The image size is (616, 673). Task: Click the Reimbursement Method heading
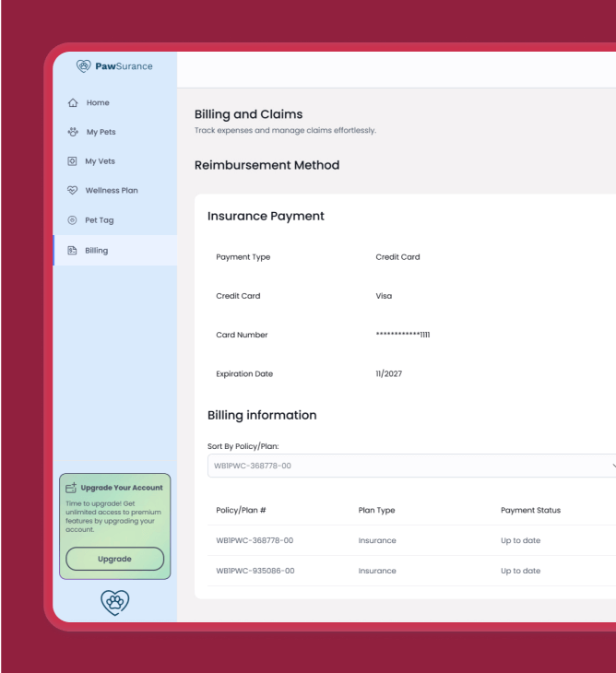(x=267, y=165)
